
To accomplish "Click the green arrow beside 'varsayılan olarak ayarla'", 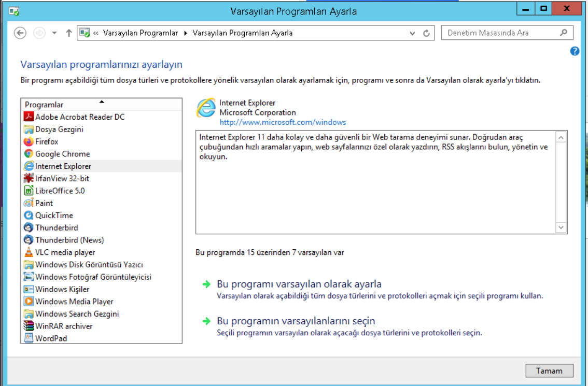I will tap(206, 284).
